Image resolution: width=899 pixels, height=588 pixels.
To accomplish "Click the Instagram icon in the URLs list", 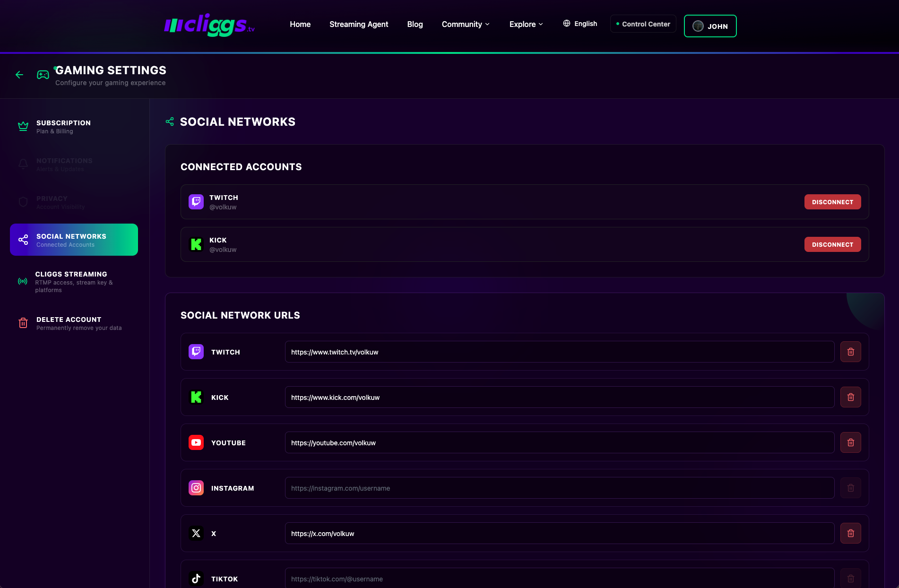I will (x=196, y=488).
